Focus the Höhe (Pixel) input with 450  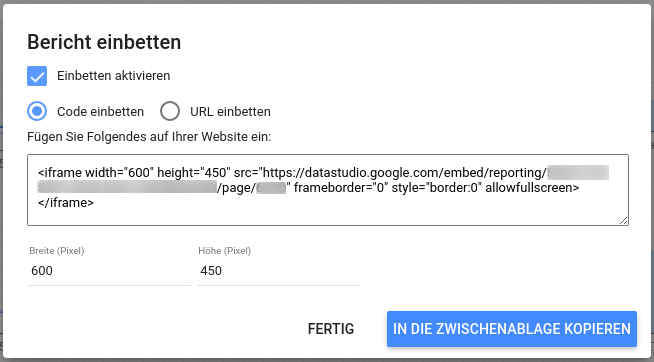click(x=279, y=271)
